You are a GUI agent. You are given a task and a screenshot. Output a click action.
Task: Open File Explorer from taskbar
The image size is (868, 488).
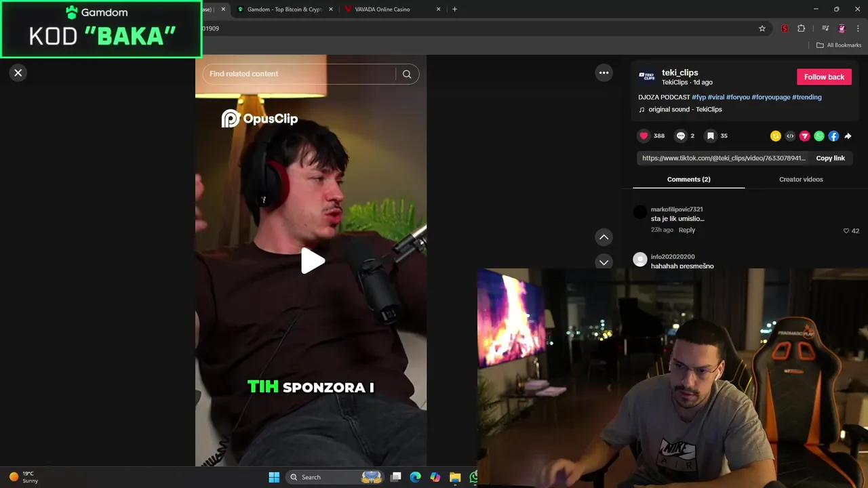(455, 477)
